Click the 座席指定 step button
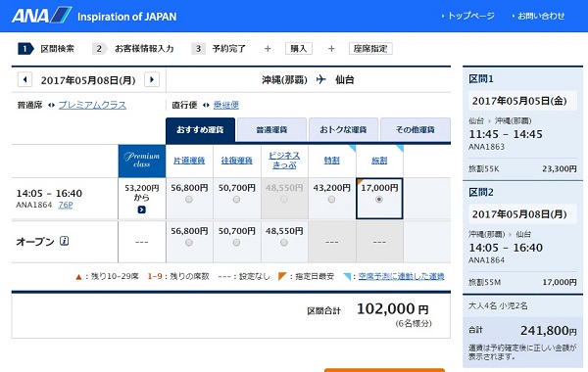The height and width of the screenshot is (372, 588). click(x=370, y=49)
